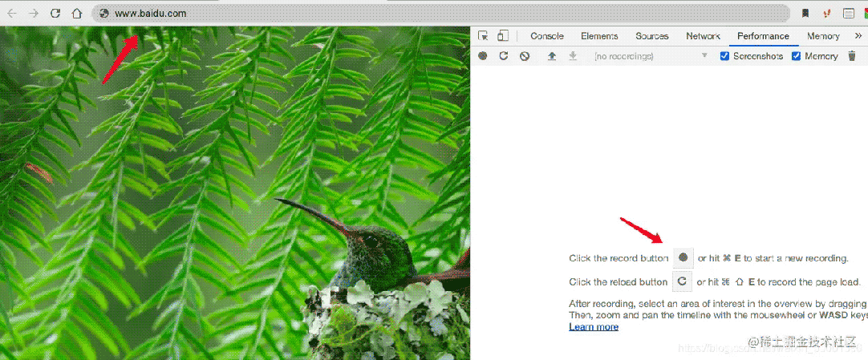Viewport: 868px width, 360px height.
Task: Activate the inspect element picker icon
Action: (483, 36)
